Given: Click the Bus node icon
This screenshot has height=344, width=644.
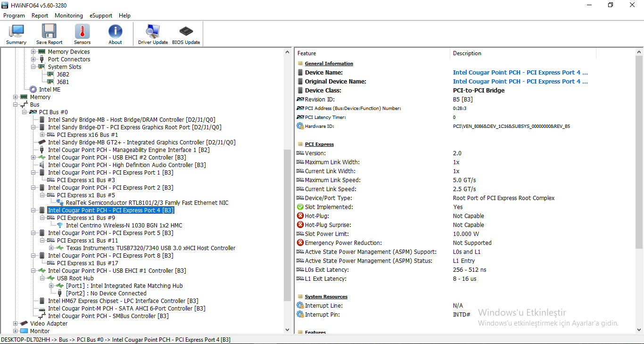Looking at the screenshot, I should coord(24,104).
